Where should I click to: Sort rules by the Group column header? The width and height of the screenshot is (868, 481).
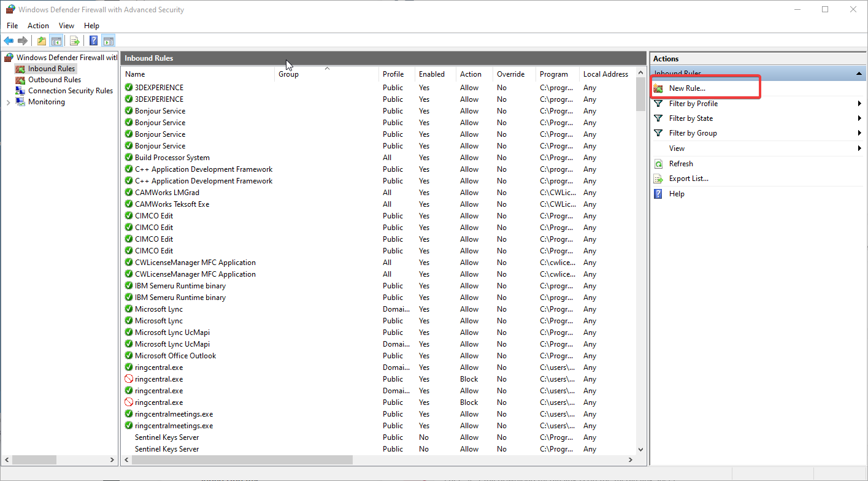pyautogui.click(x=326, y=74)
